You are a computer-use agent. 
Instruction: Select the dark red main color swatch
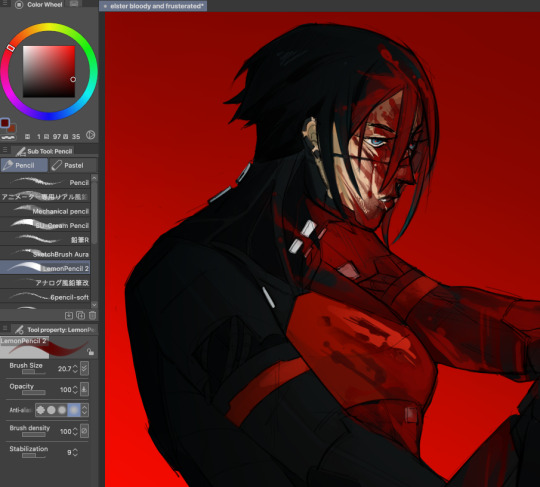coord(5,123)
